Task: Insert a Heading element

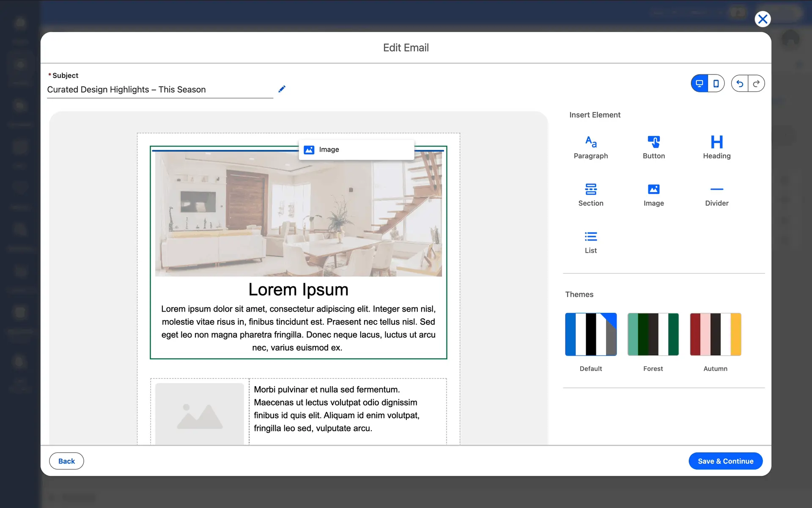Action: (716, 147)
